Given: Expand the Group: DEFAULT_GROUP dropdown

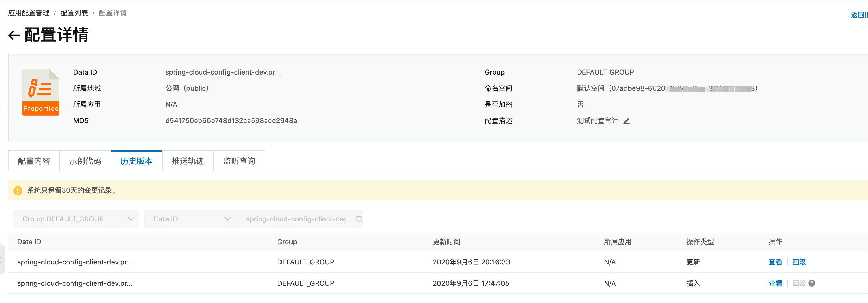Looking at the screenshot, I should pyautogui.click(x=76, y=219).
